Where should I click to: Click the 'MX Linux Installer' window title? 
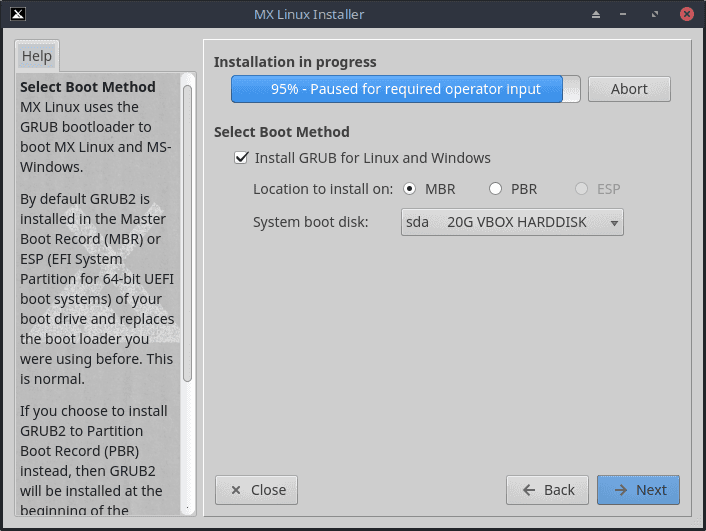click(309, 14)
